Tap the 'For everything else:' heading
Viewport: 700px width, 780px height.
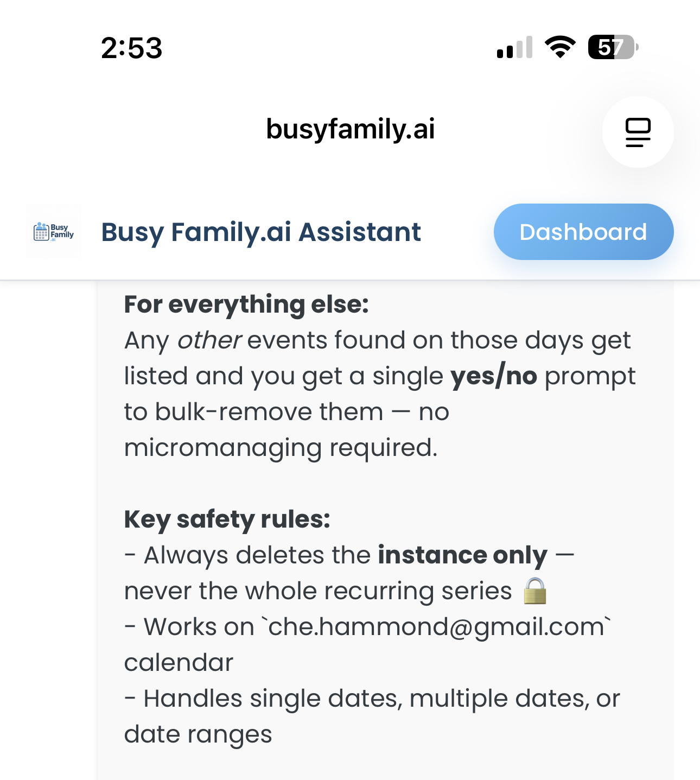coord(246,305)
